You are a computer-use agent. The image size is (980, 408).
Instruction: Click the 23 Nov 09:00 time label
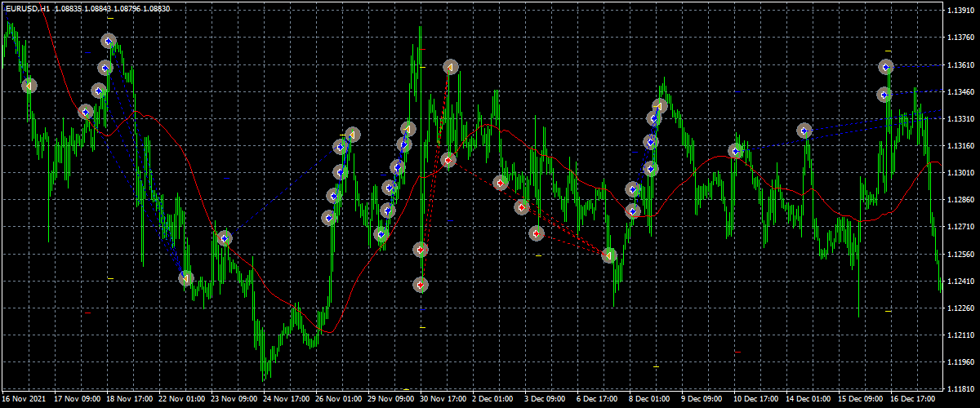coord(234,400)
